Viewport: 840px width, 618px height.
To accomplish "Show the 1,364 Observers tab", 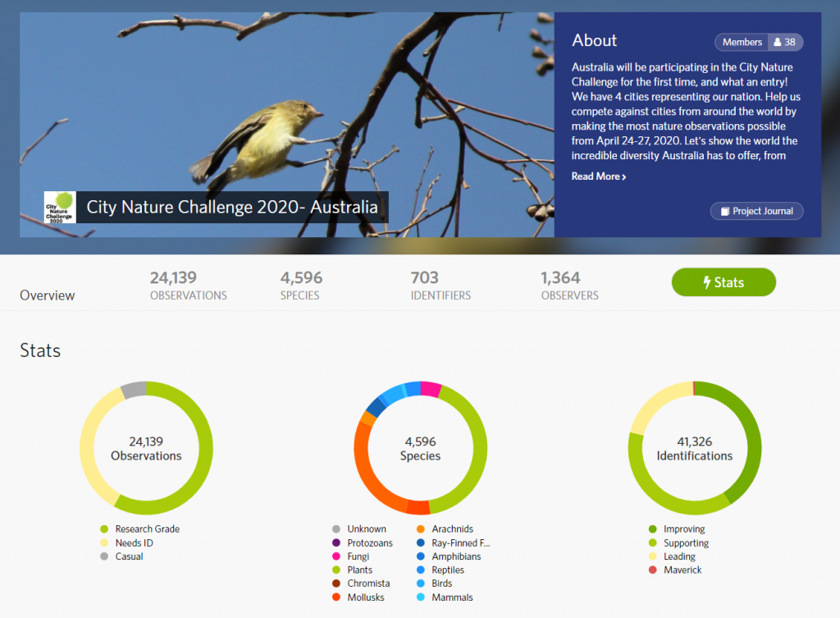I will (x=569, y=286).
